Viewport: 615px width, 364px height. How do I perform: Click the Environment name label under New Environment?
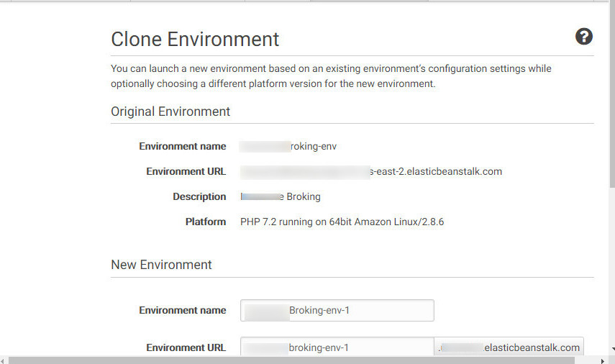point(183,311)
